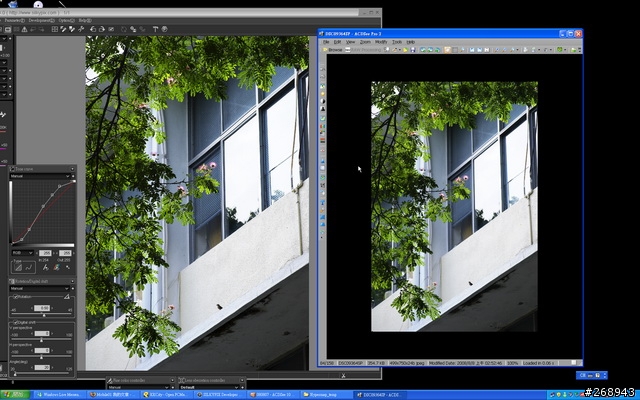Click the first icon in ACDSee left sidebar

point(322,69)
